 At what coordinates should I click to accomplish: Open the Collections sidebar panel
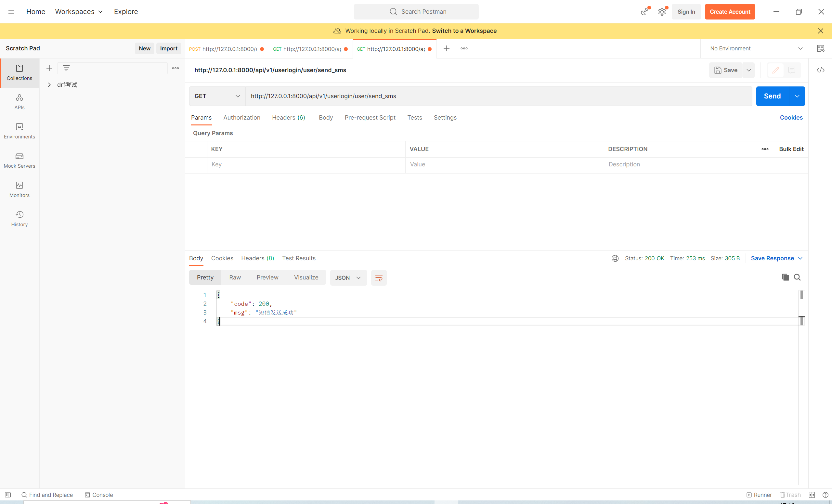click(19, 72)
